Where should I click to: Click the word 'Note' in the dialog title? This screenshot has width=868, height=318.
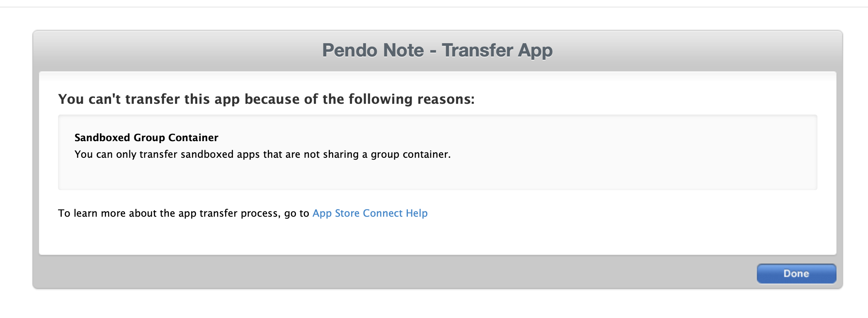click(403, 50)
